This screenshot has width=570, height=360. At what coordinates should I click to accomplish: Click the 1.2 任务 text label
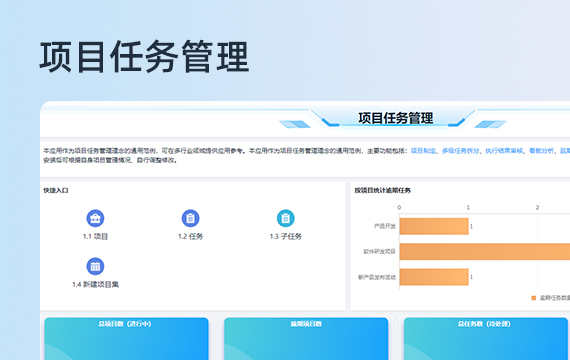pos(190,236)
